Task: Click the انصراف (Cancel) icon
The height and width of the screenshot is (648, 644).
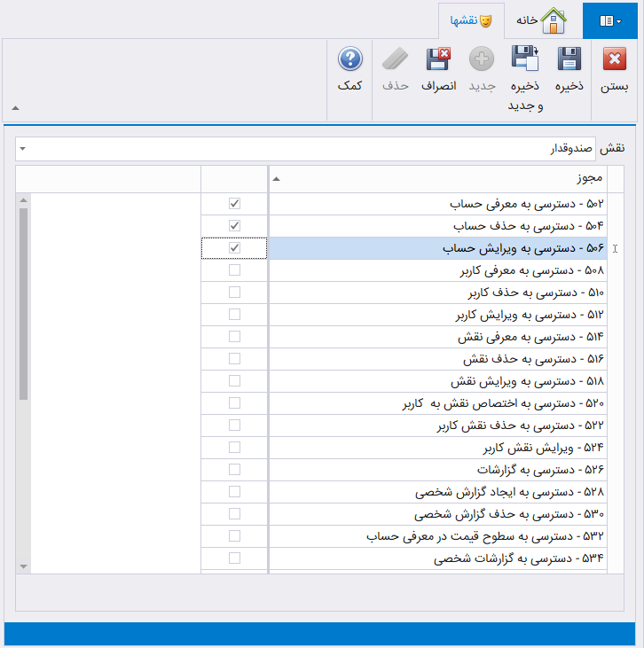Action: point(437,60)
